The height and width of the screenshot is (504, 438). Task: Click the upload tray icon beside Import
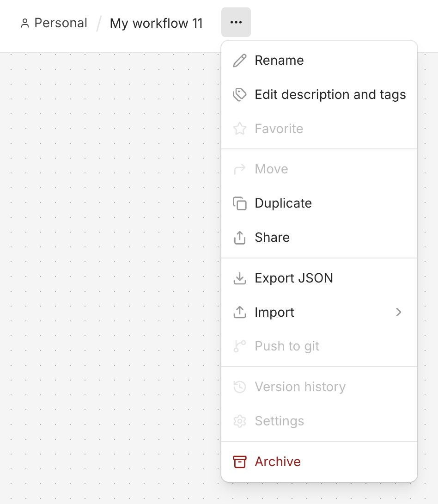pyautogui.click(x=239, y=312)
